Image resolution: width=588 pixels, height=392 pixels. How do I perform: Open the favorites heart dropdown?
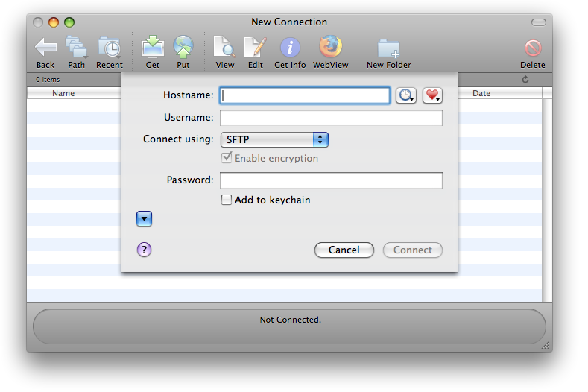(x=432, y=95)
